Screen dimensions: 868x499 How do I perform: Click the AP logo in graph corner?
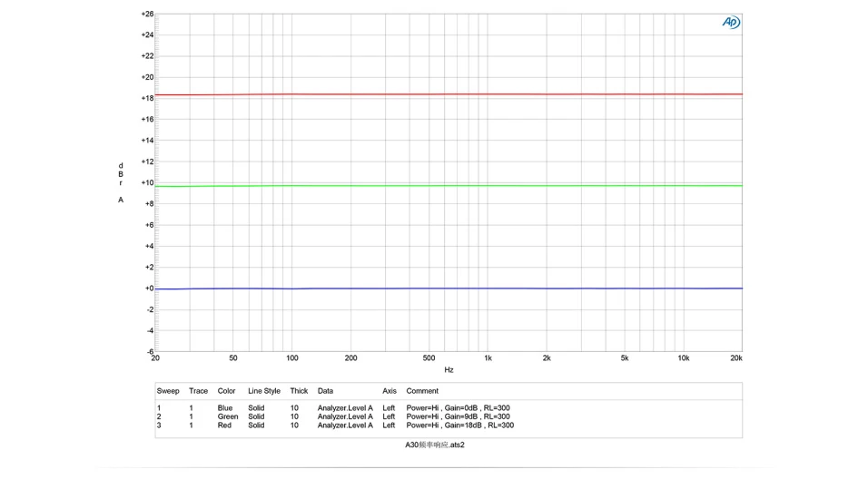pyautogui.click(x=731, y=22)
